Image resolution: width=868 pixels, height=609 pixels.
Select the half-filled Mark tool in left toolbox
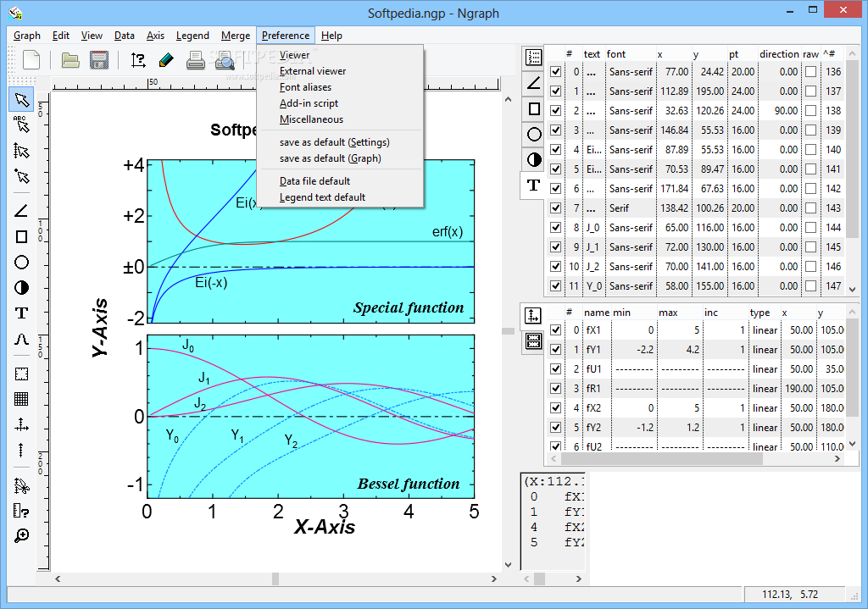point(21,288)
